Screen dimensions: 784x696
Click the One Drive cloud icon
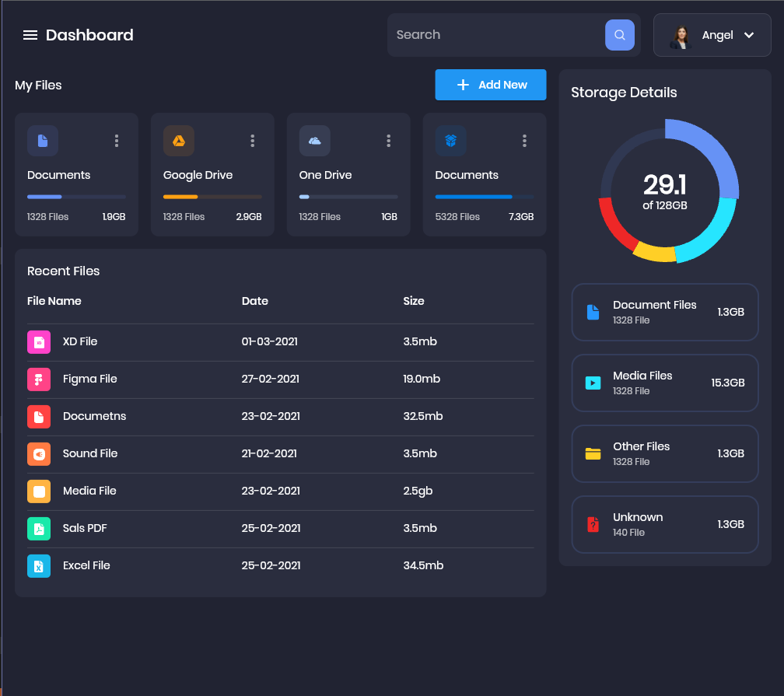point(314,141)
